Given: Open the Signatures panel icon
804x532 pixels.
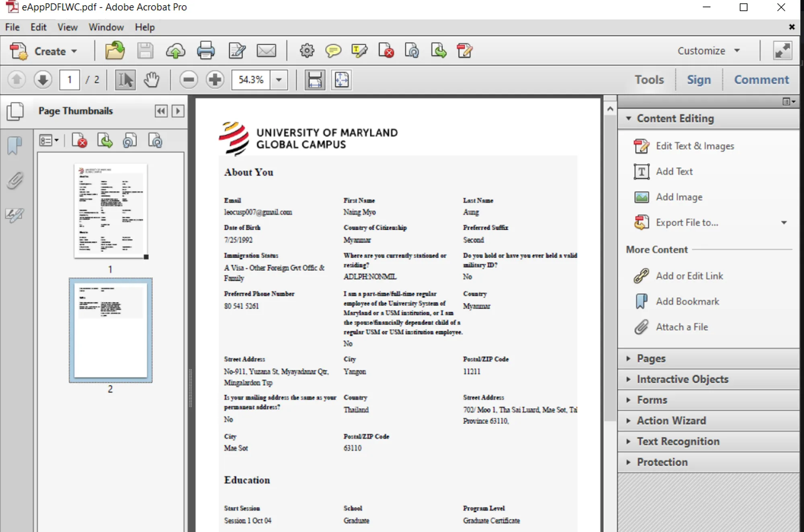Looking at the screenshot, I should point(14,215).
